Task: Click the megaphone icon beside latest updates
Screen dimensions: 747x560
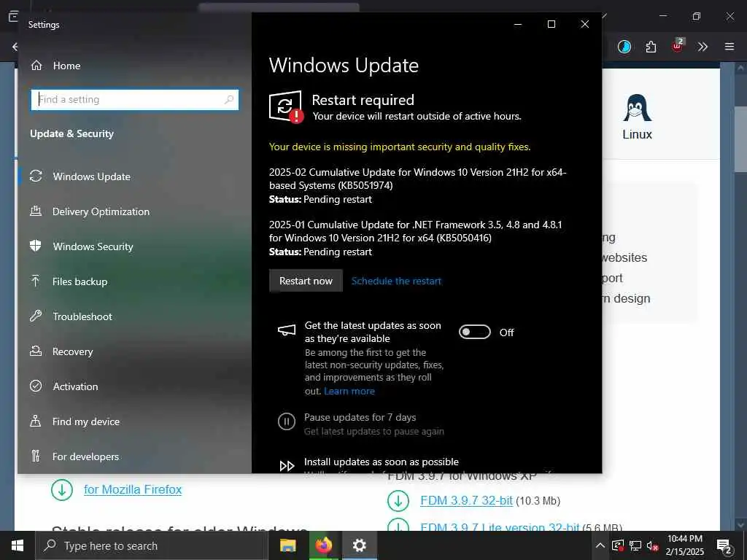Action: (x=287, y=330)
